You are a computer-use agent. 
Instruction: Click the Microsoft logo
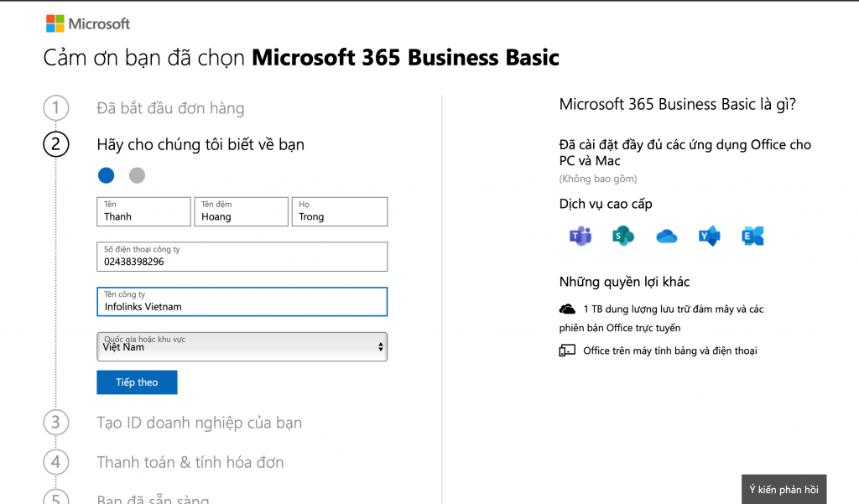(88, 23)
